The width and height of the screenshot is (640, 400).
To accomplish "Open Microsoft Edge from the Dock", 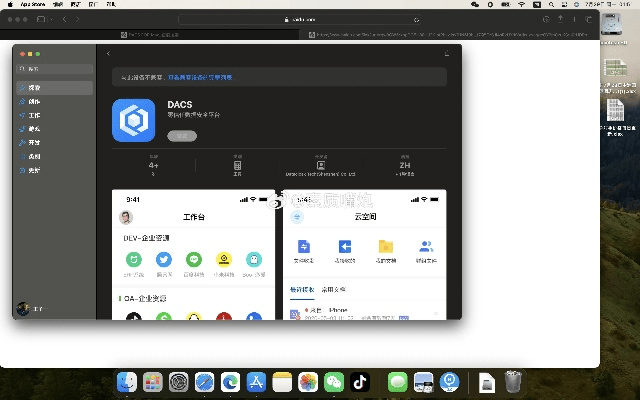I will 231,382.
